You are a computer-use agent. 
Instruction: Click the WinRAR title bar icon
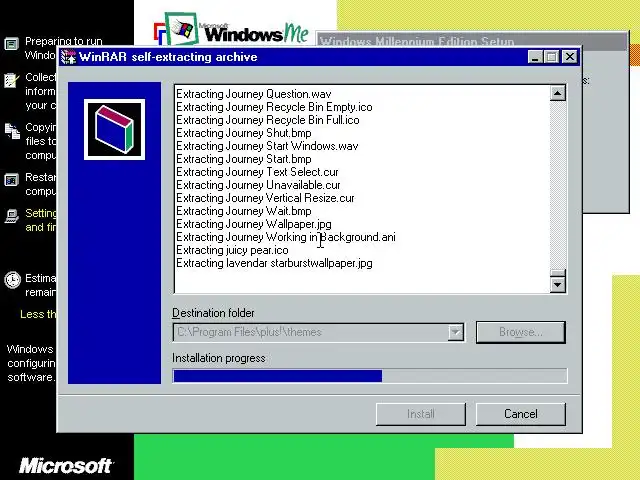point(69,57)
